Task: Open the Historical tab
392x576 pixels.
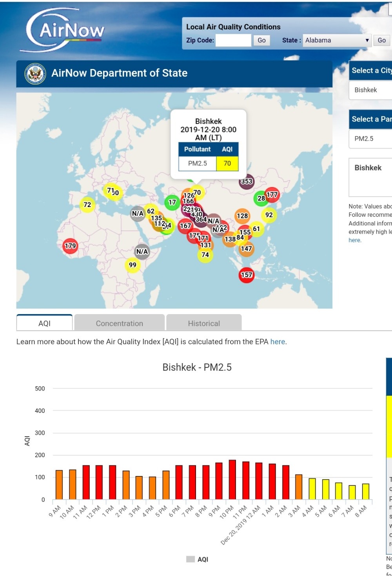Action: (x=204, y=323)
